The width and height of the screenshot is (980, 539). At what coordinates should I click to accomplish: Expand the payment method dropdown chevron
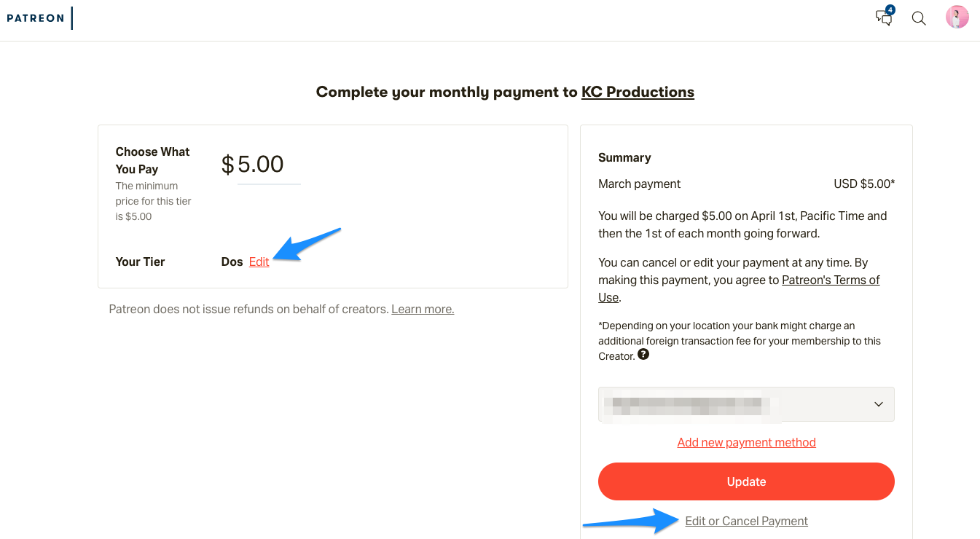(879, 404)
